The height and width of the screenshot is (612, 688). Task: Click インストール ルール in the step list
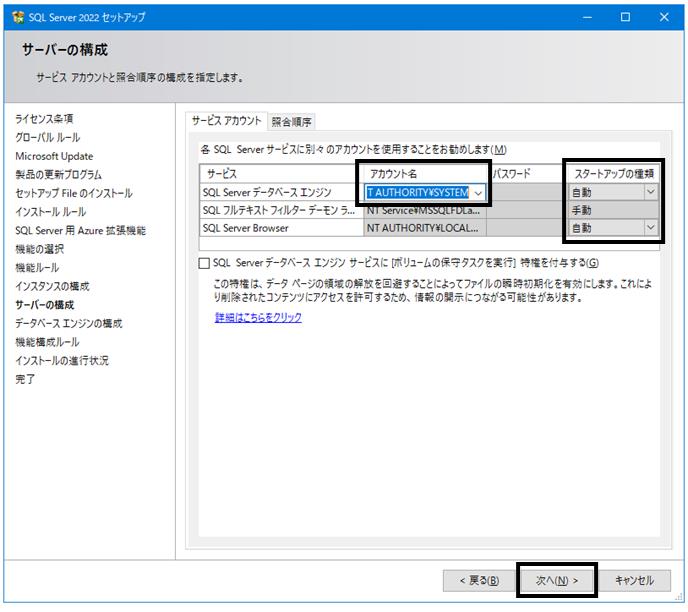[50, 212]
